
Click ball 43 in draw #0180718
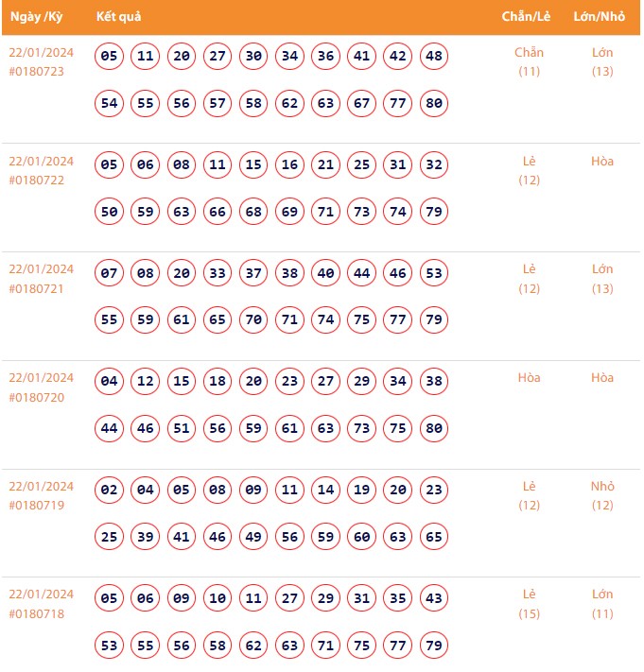434,598
